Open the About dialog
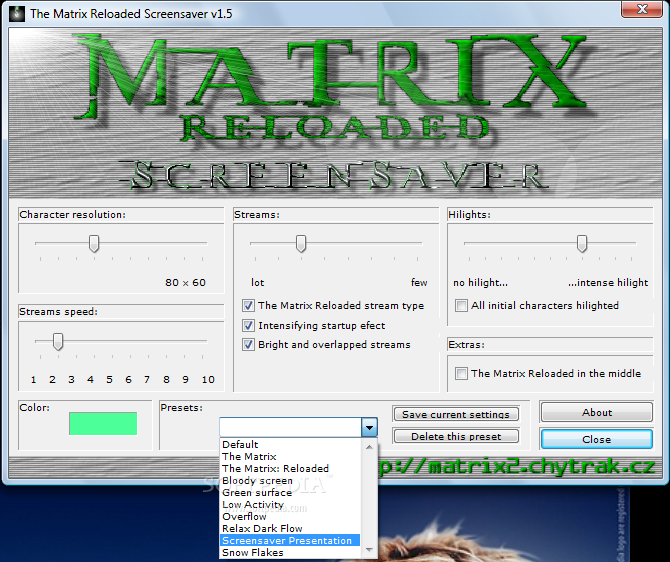This screenshot has width=670, height=562. [x=597, y=412]
